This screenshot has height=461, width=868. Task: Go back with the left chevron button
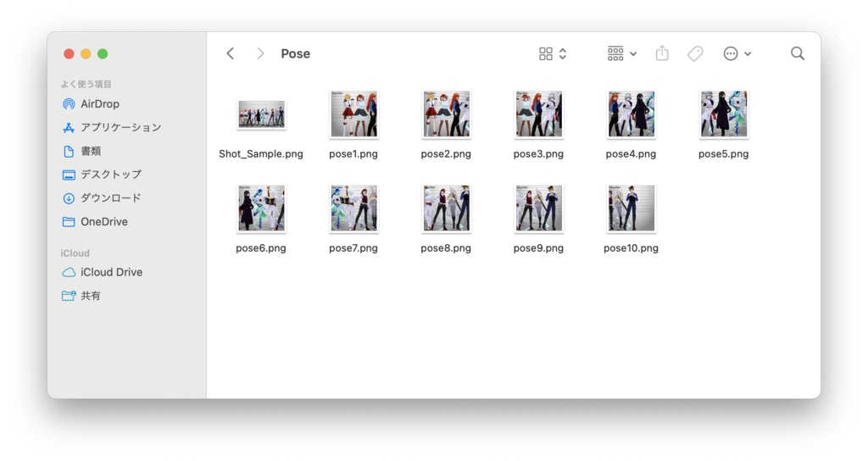231,53
